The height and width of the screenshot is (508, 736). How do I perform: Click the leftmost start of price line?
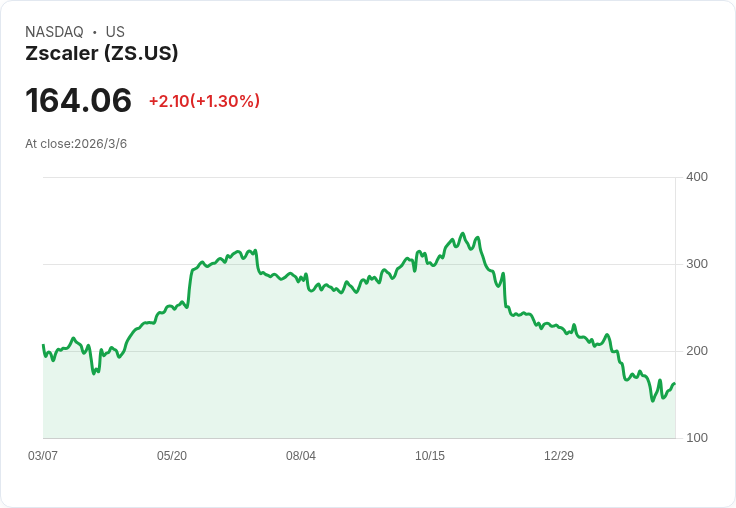click(x=43, y=345)
